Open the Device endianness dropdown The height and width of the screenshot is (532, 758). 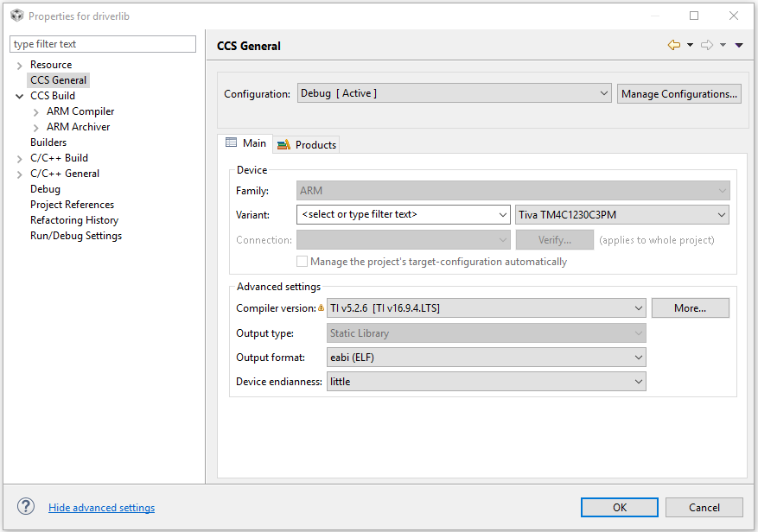tap(487, 381)
